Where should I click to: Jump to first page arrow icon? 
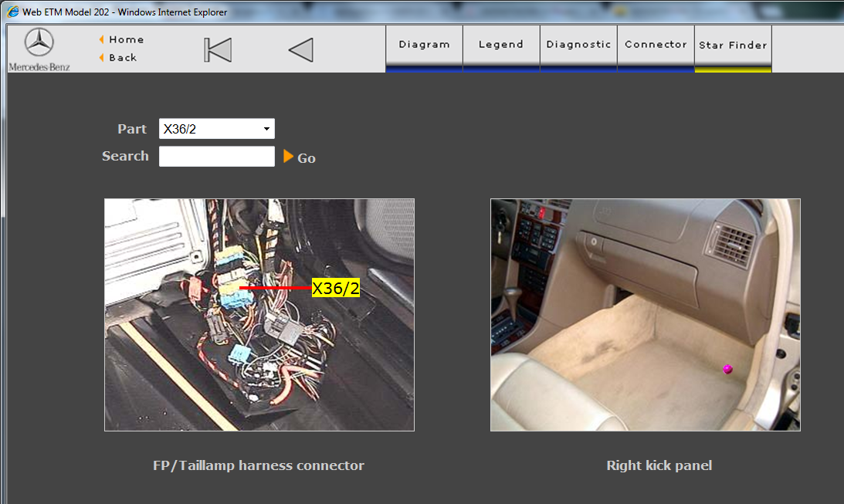(x=218, y=50)
